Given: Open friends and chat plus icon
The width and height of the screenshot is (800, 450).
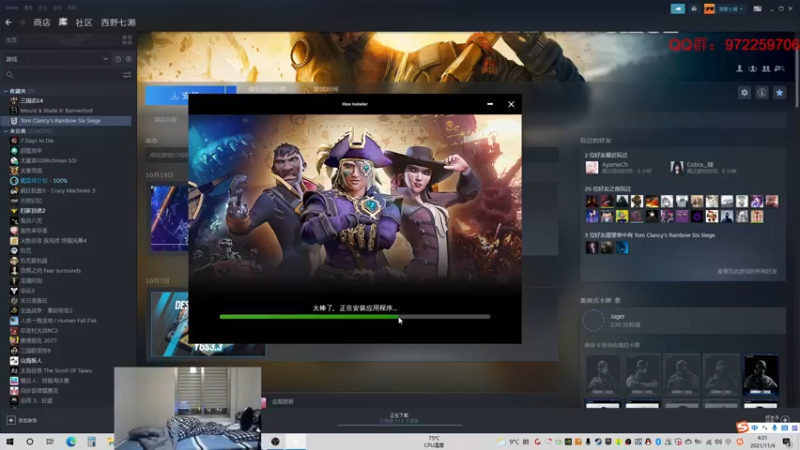Looking at the screenshot, I should [785, 419].
